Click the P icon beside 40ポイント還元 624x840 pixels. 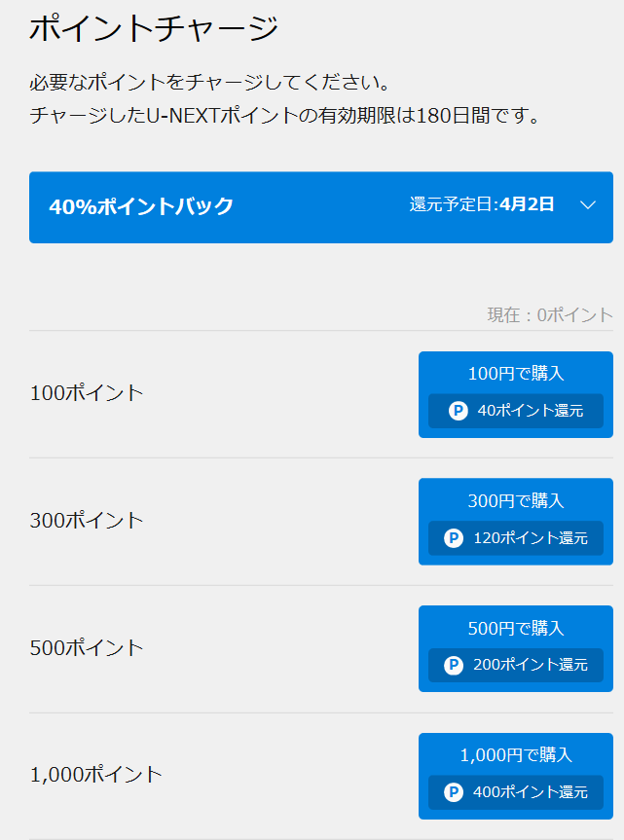pyautogui.click(x=459, y=411)
